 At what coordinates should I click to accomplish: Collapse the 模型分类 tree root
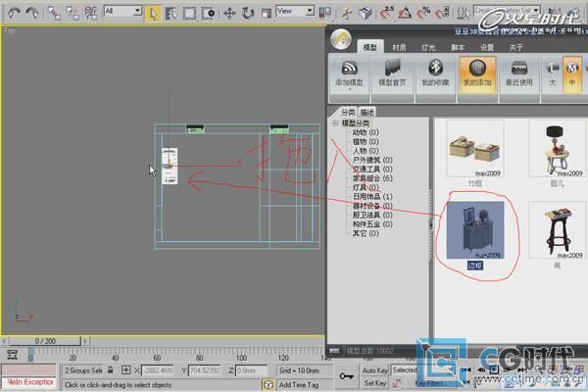coord(335,123)
